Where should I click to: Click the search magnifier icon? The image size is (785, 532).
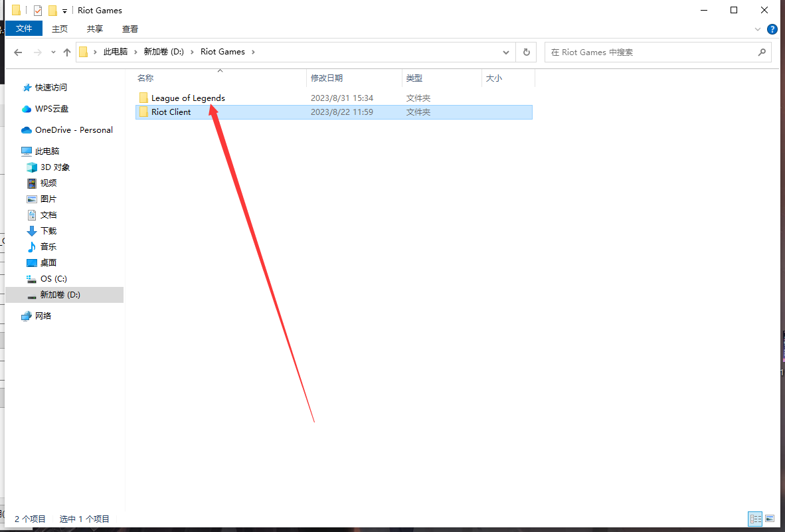point(762,52)
